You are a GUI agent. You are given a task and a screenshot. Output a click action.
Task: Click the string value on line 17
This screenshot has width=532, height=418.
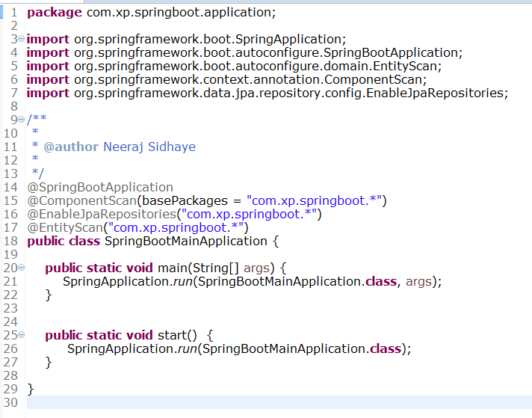click(x=176, y=227)
